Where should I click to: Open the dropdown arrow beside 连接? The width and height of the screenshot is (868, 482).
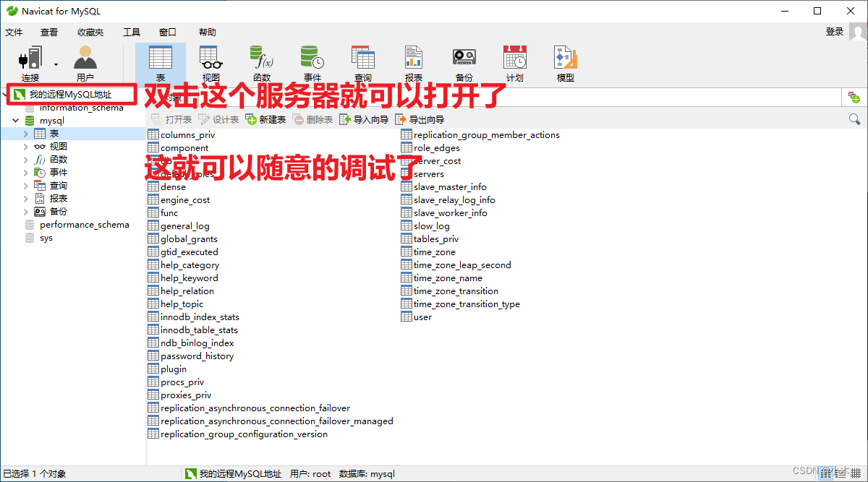56,64
